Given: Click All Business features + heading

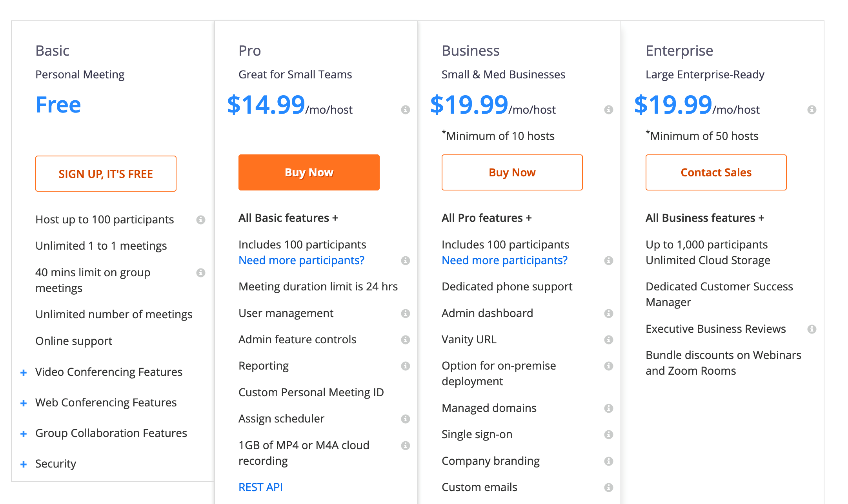Looking at the screenshot, I should point(705,218).
